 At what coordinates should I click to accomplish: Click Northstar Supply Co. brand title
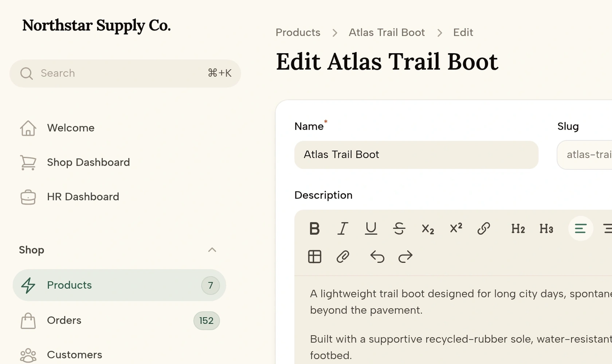tap(97, 25)
